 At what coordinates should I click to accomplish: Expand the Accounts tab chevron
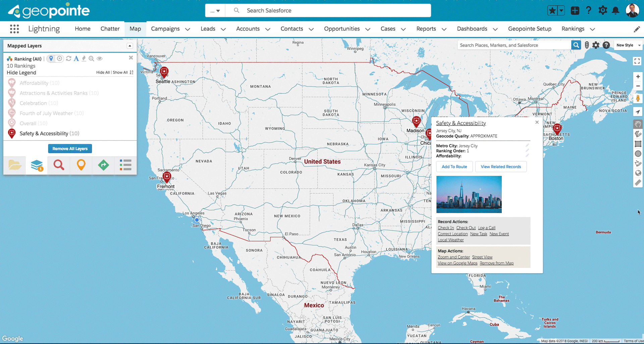coord(268,29)
